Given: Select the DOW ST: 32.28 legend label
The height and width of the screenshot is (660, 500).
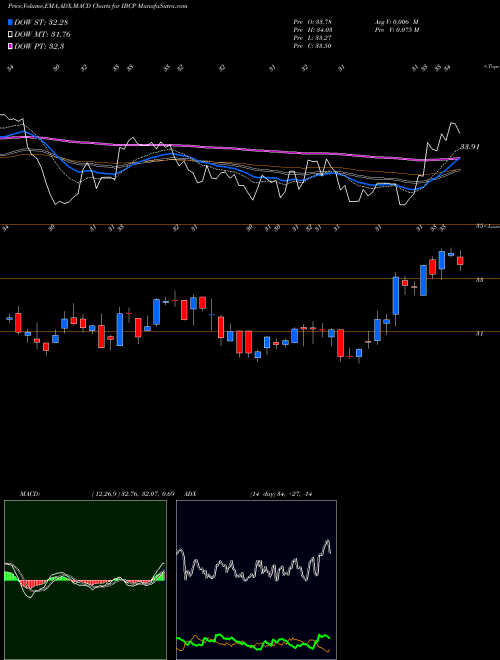Looking at the screenshot, I should coord(41,22).
